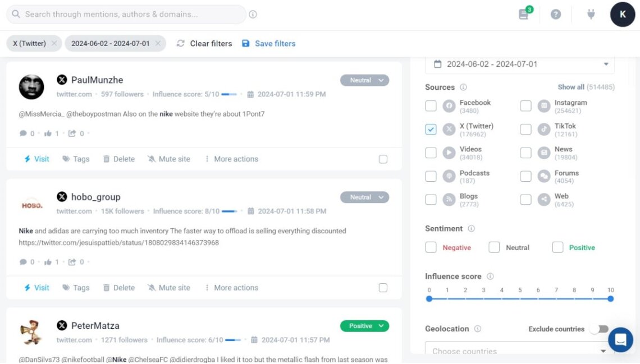Viewport: 640px width, 364px height.
Task: Click the Web source share icon
Action: [543, 199]
